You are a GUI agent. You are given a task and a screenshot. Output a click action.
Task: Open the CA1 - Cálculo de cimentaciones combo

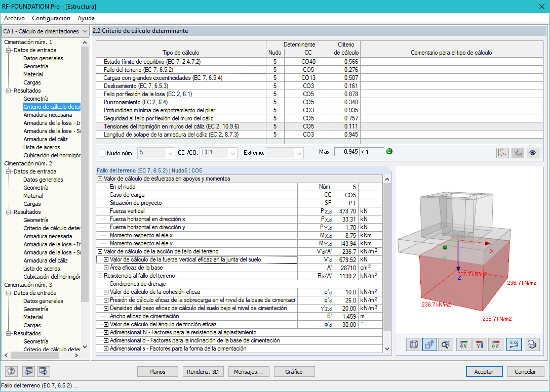pyautogui.click(x=45, y=31)
